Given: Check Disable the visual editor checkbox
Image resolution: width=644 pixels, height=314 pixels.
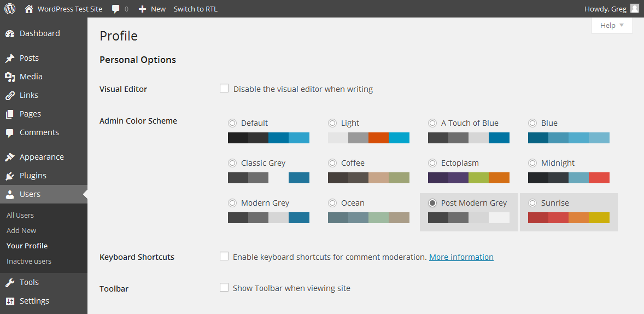Looking at the screenshot, I should coord(224,88).
